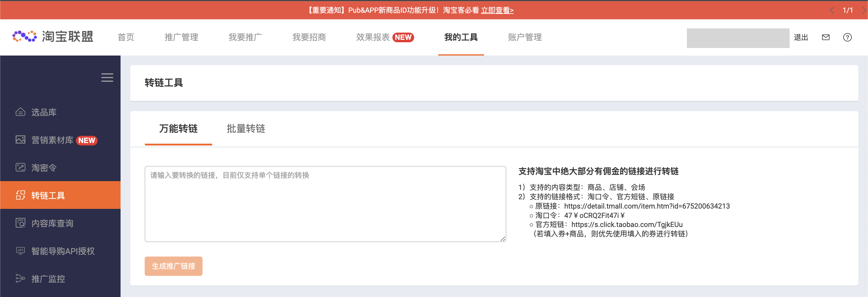
Task: Open the 效果报表 nav item
Action: tap(373, 37)
